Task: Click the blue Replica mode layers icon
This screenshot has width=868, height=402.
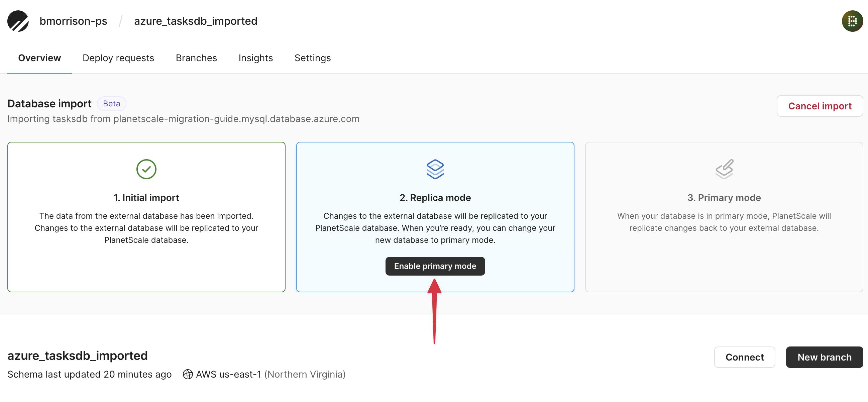Action: pyautogui.click(x=435, y=169)
